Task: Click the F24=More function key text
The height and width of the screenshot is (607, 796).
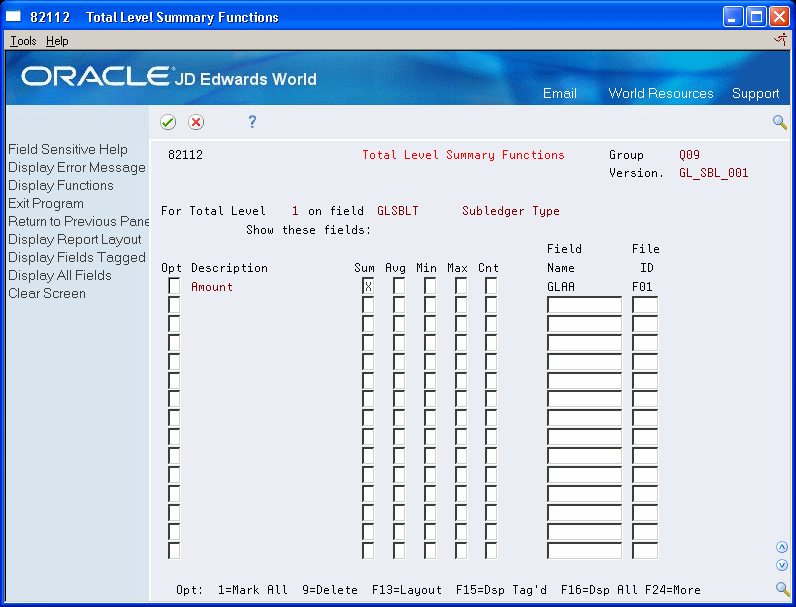Action: click(x=673, y=590)
